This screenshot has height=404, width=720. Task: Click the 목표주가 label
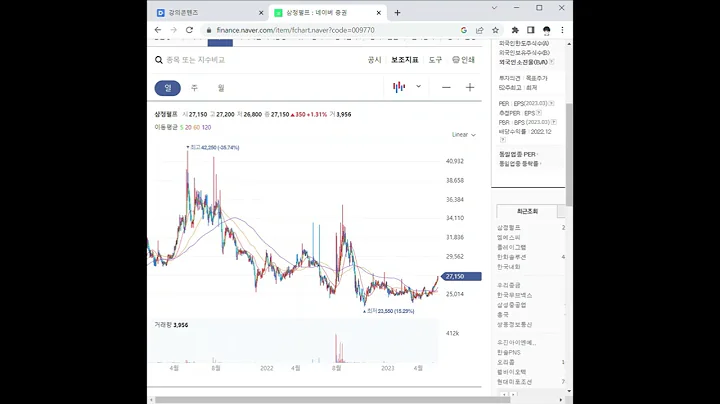[536, 78]
